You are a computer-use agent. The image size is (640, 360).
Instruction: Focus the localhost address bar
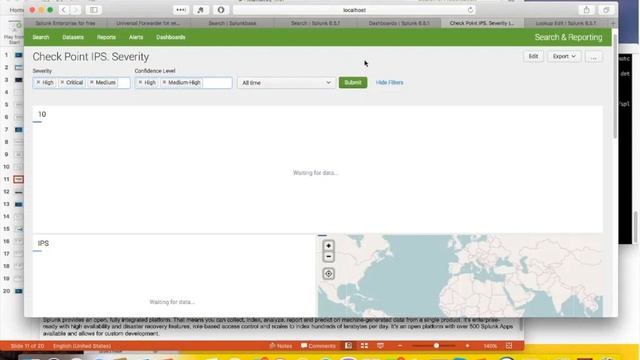(354, 10)
